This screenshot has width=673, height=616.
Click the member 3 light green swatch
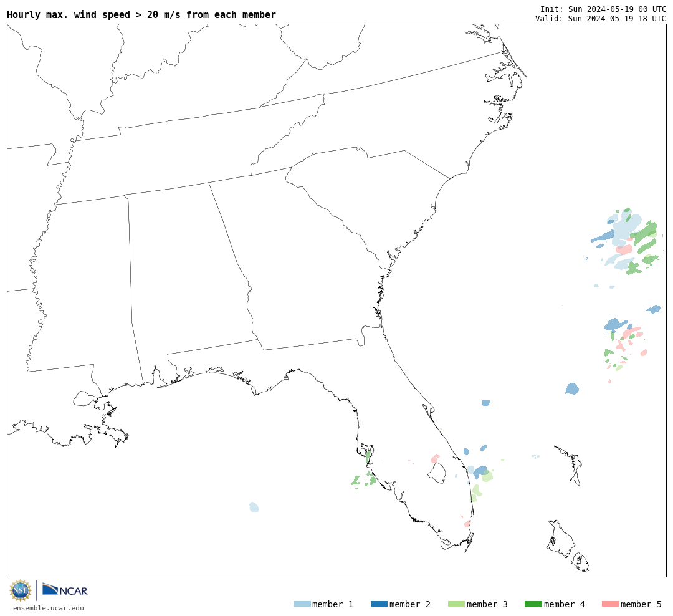point(456,604)
